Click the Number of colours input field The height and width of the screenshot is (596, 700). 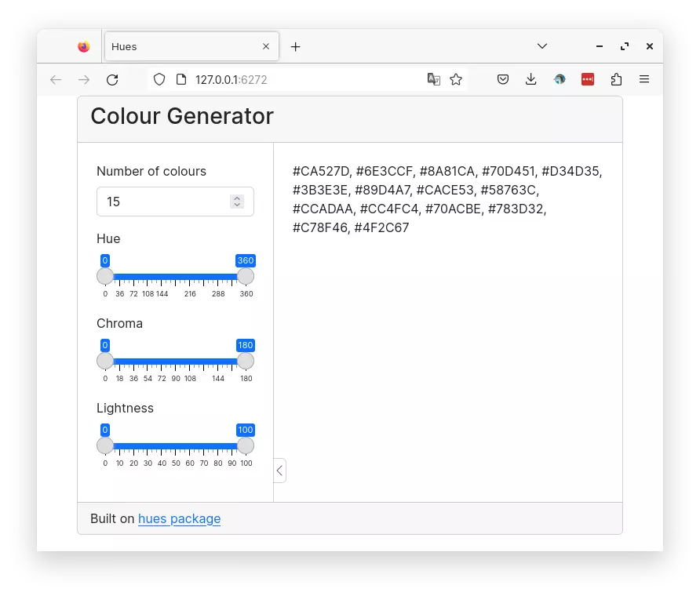[175, 202]
